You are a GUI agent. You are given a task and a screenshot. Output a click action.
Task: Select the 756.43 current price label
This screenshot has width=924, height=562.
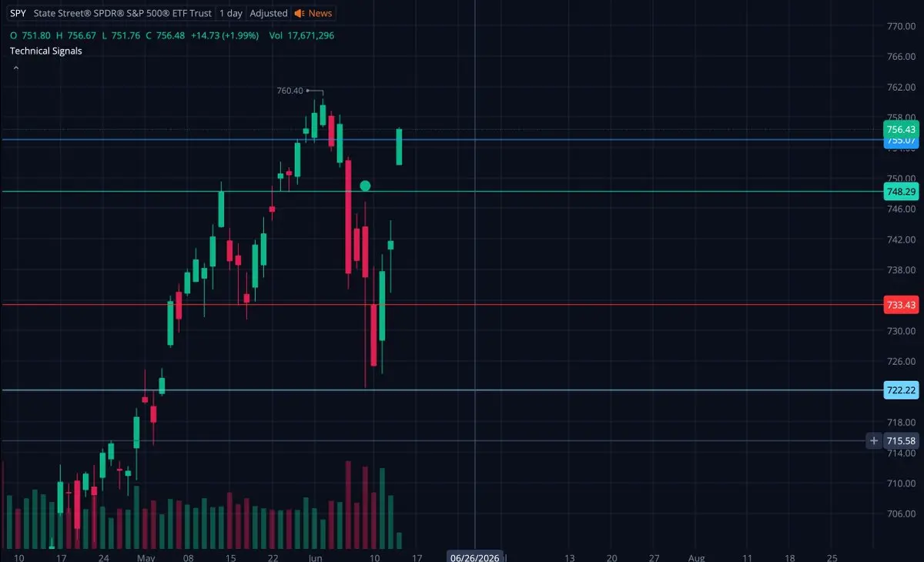click(x=902, y=129)
